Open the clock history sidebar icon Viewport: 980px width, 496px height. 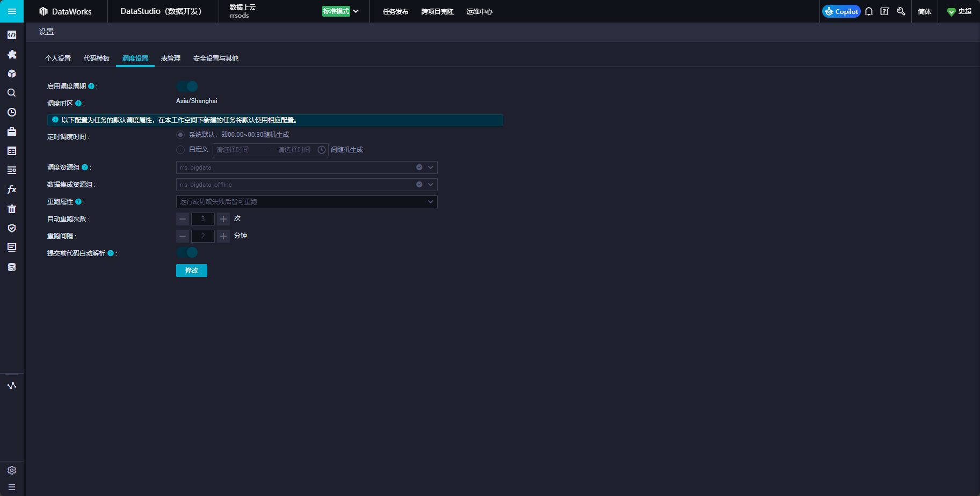(12, 112)
